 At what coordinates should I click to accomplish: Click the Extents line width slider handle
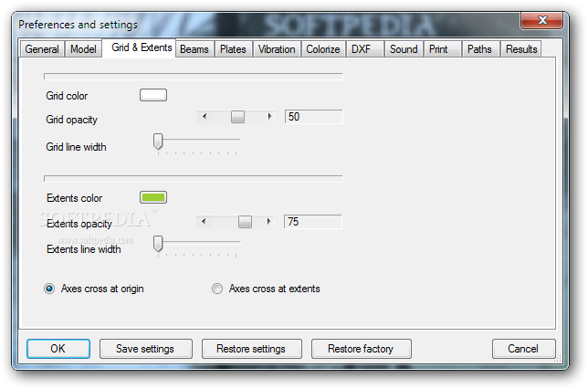[158, 244]
